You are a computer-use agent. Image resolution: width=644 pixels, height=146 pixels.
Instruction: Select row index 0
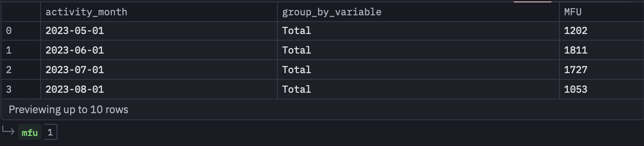click(x=21, y=31)
